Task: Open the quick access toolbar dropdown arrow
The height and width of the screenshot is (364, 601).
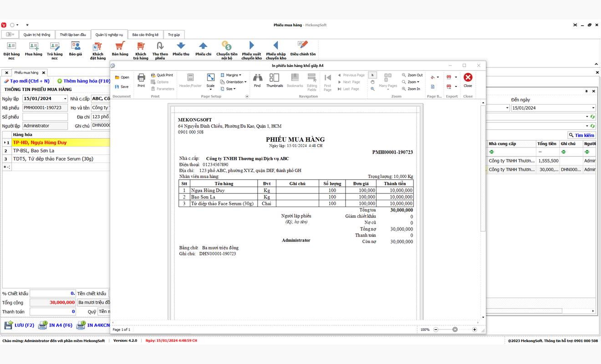Action: click(27, 25)
